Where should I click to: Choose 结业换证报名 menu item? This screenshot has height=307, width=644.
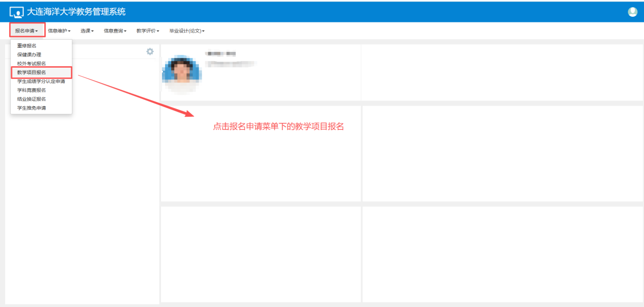point(31,99)
